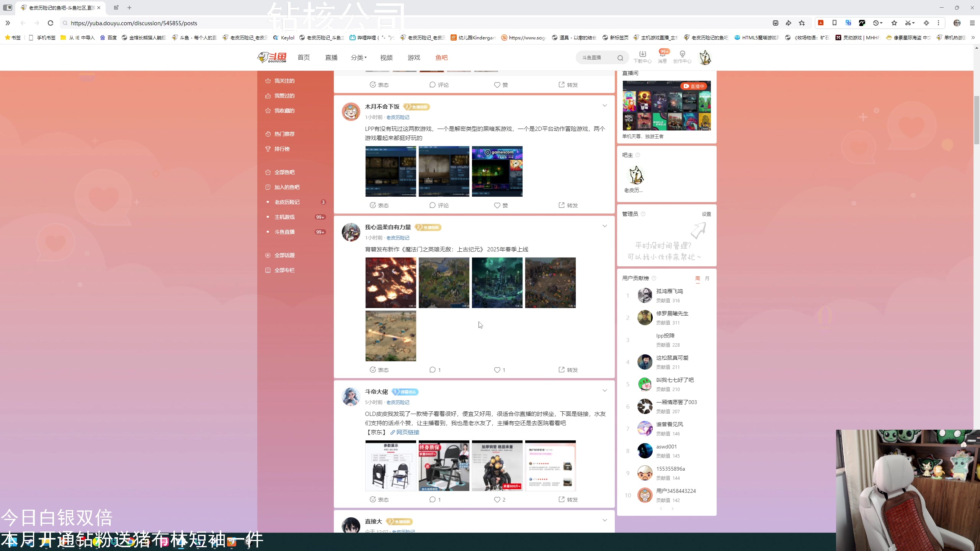Open 我收藏的 in sidebar
This screenshot has width=980, height=551.
(284, 111)
